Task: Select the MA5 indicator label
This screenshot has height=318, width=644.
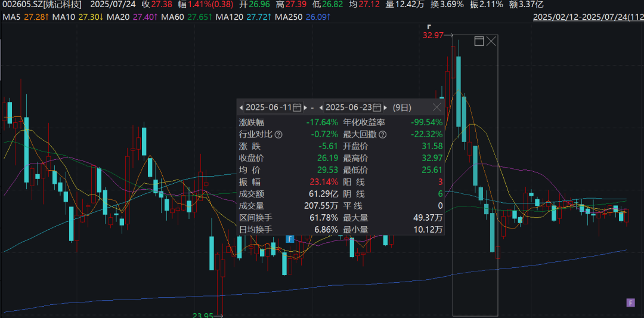Action: 12,17
